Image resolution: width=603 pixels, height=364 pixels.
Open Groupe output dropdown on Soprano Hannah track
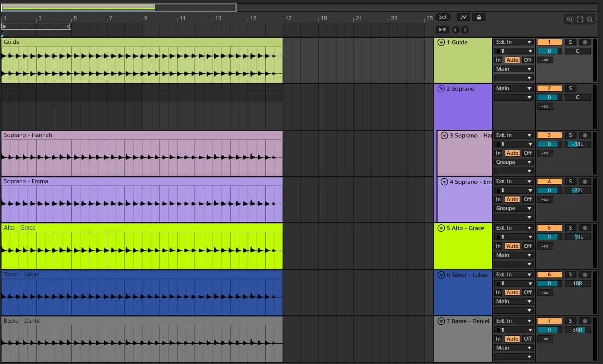point(514,162)
